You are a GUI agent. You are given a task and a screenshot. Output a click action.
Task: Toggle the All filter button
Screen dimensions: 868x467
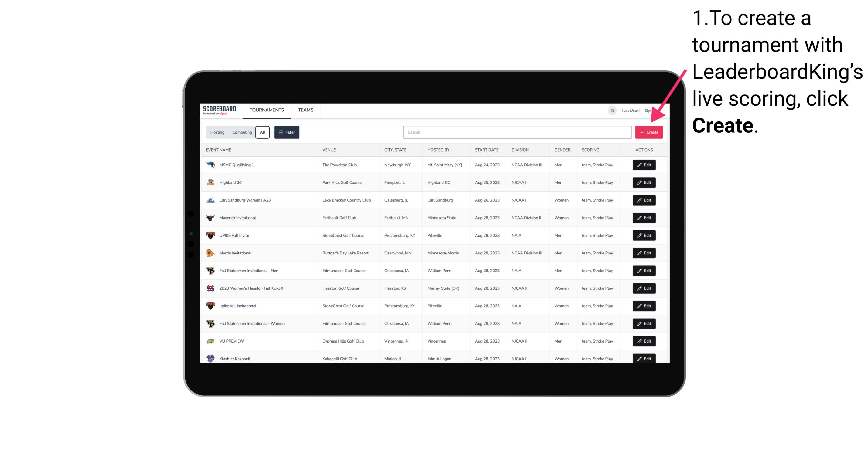tap(262, 132)
